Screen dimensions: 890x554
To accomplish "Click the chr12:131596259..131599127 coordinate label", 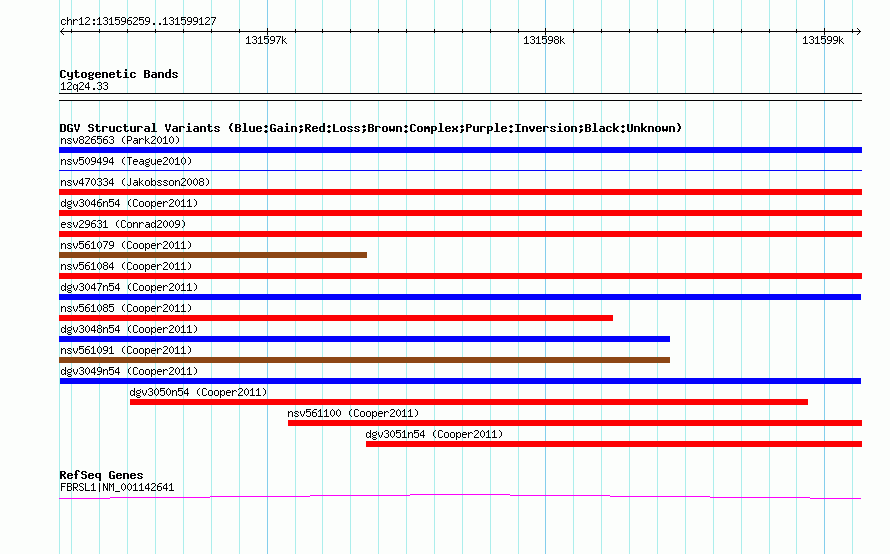I will point(138,21).
